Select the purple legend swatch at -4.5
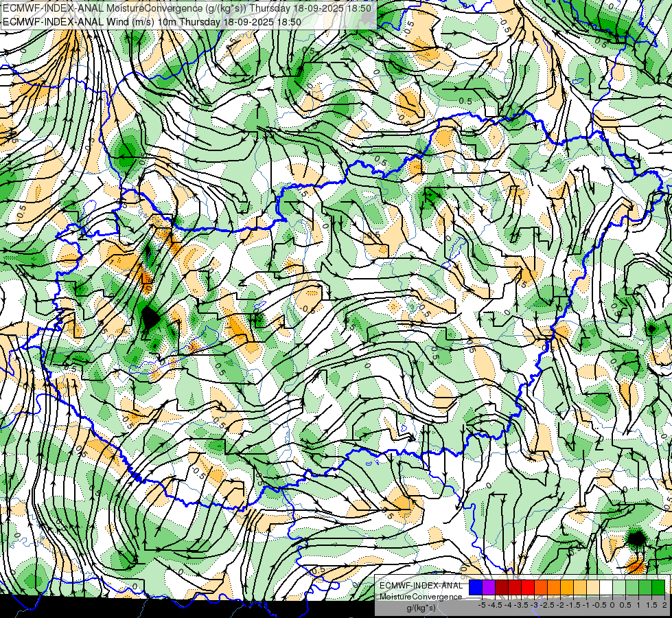Screen dimensions: 672x618 489,587
